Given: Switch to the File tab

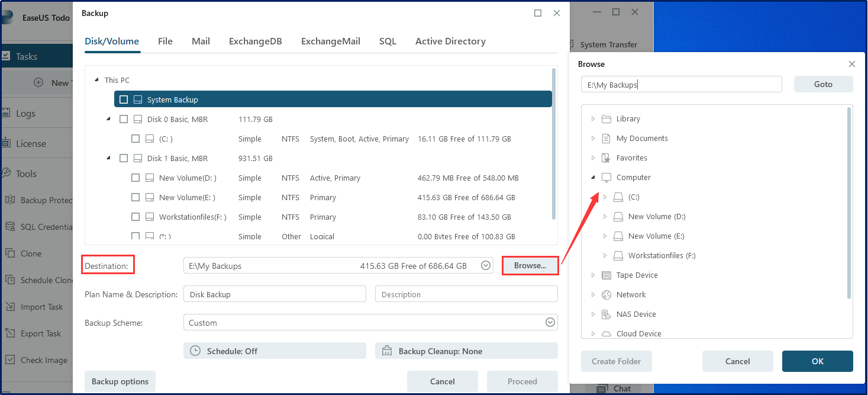Looking at the screenshot, I should click(165, 41).
